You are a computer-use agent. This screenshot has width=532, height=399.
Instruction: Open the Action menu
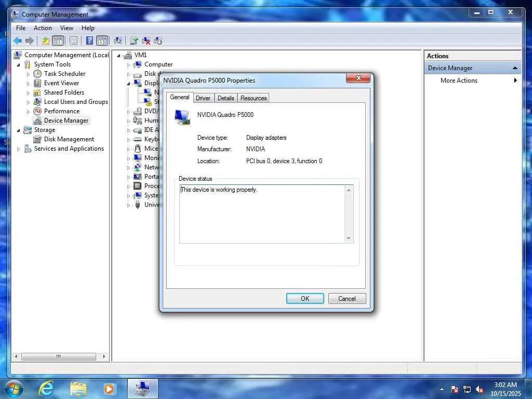click(x=43, y=28)
